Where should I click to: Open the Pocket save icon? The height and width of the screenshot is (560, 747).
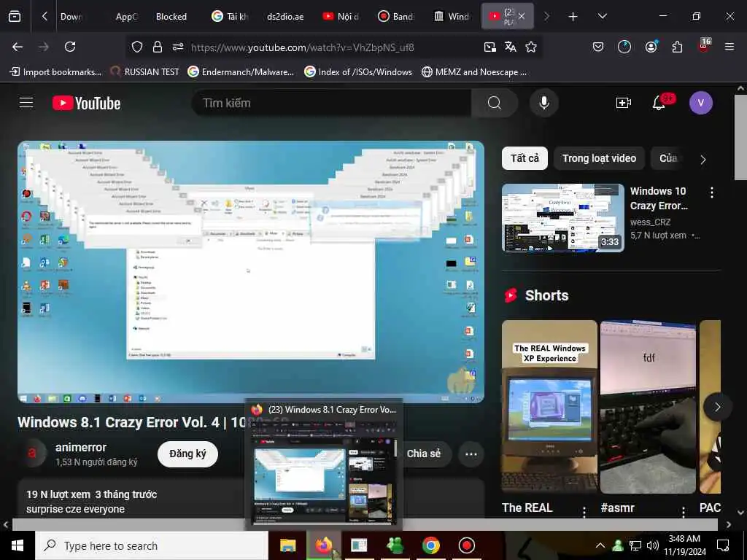coord(598,47)
